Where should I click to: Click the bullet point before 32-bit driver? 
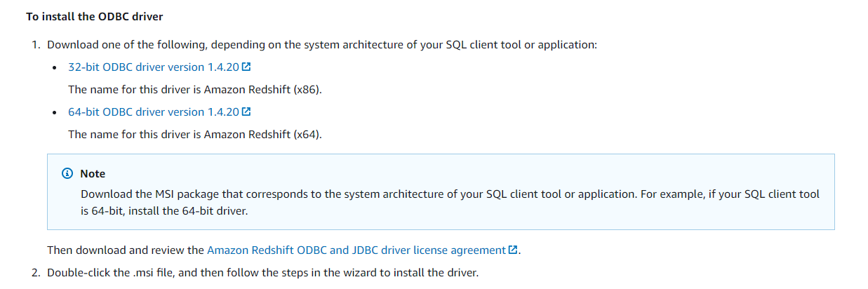55,68
